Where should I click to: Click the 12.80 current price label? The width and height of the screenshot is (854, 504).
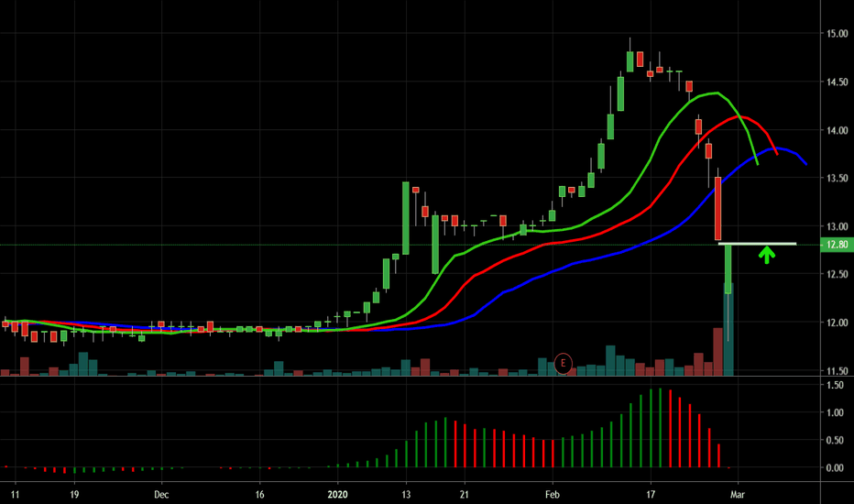click(x=838, y=244)
